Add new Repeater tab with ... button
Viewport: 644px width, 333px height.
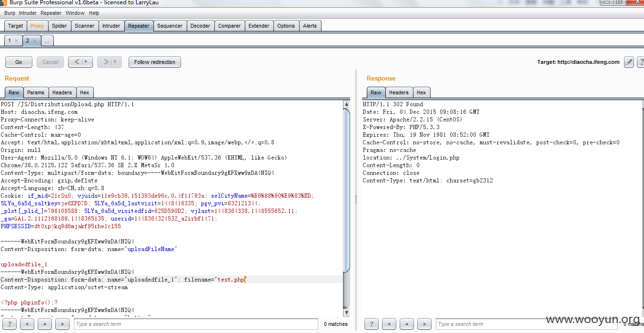tap(47, 41)
